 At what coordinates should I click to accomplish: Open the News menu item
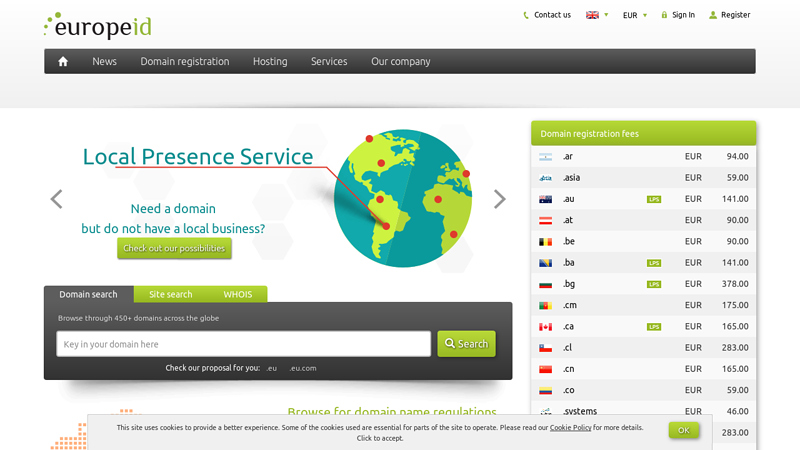pos(105,61)
